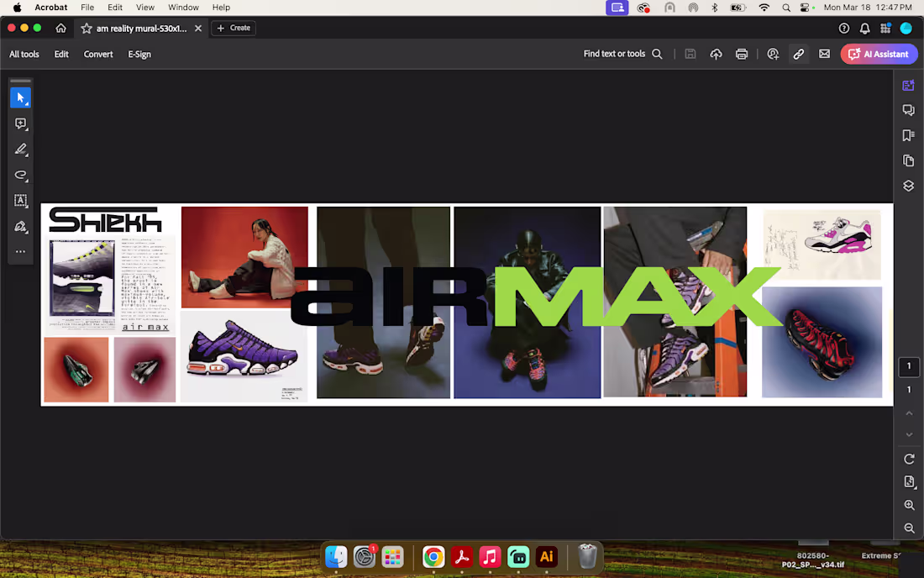Open AI Assistant panel icon on right sidebar
Screen dimensions: 924x578
[908, 86]
